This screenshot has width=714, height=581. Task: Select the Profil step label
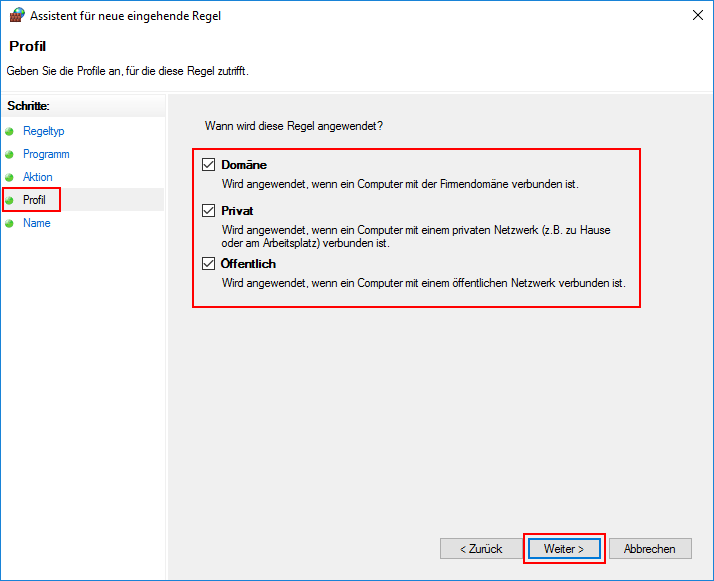[x=34, y=200]
